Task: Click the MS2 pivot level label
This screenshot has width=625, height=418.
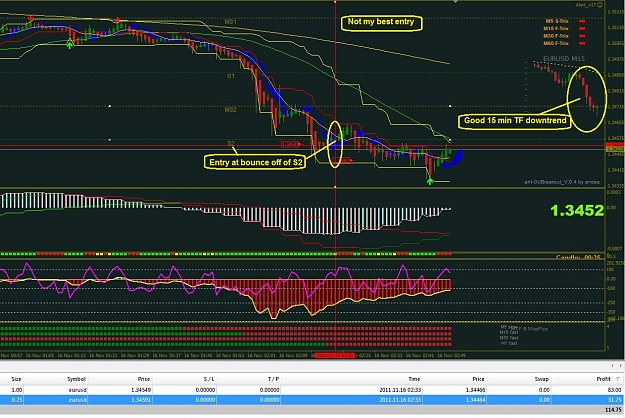Action: tap(230, 110)
